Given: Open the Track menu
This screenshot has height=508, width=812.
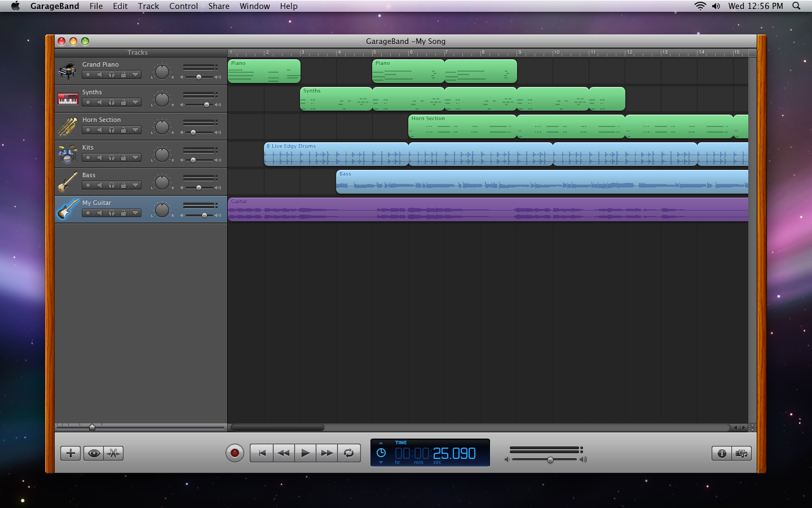Looking at the screenshot, I should click(148, 6).
